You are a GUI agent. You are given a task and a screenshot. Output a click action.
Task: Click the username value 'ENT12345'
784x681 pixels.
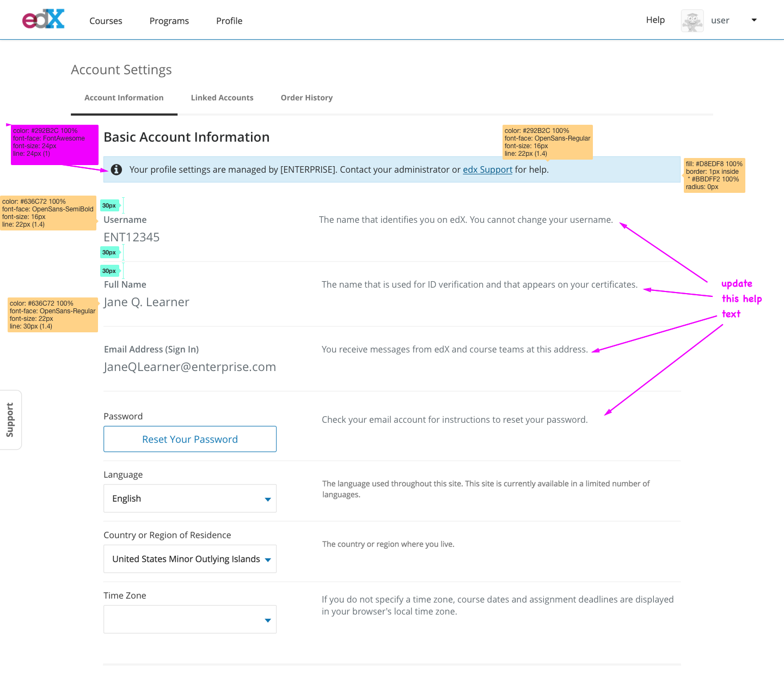point(132,238)
